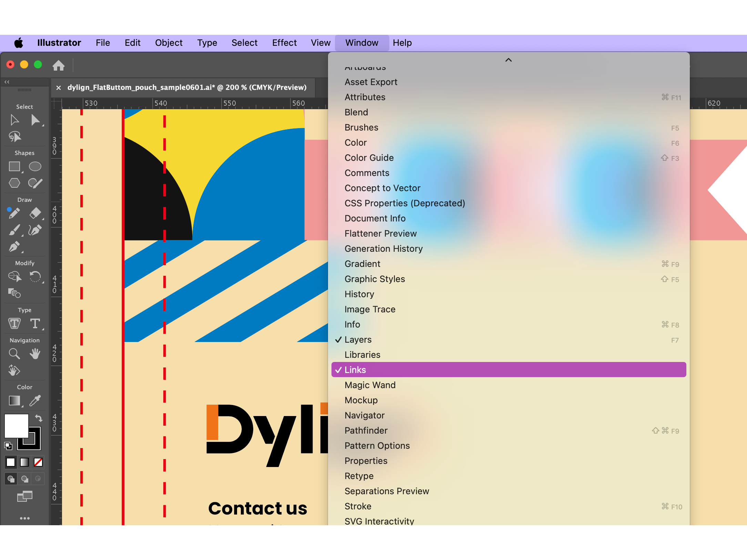Open the File menu
The image size is (747, 560).
coord(103,43)
